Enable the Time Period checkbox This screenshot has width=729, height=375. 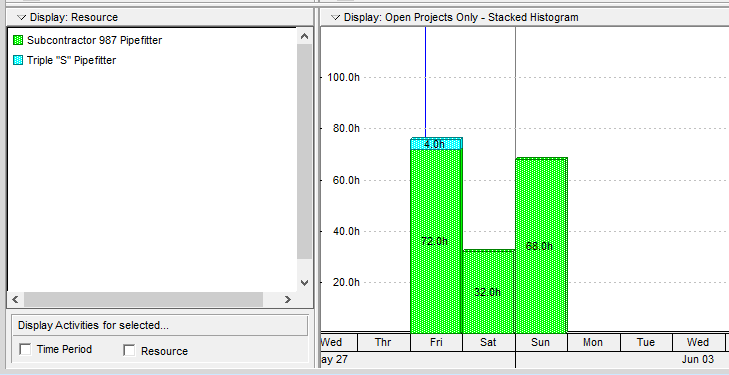pyautogui.click(x=25, y=349)
